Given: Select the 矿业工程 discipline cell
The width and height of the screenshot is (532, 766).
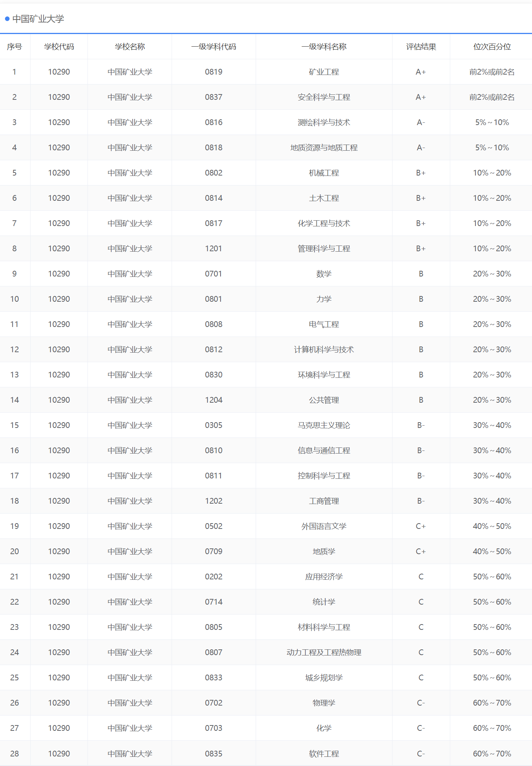Looking at the screenshot, I should (x=324, y=72).
